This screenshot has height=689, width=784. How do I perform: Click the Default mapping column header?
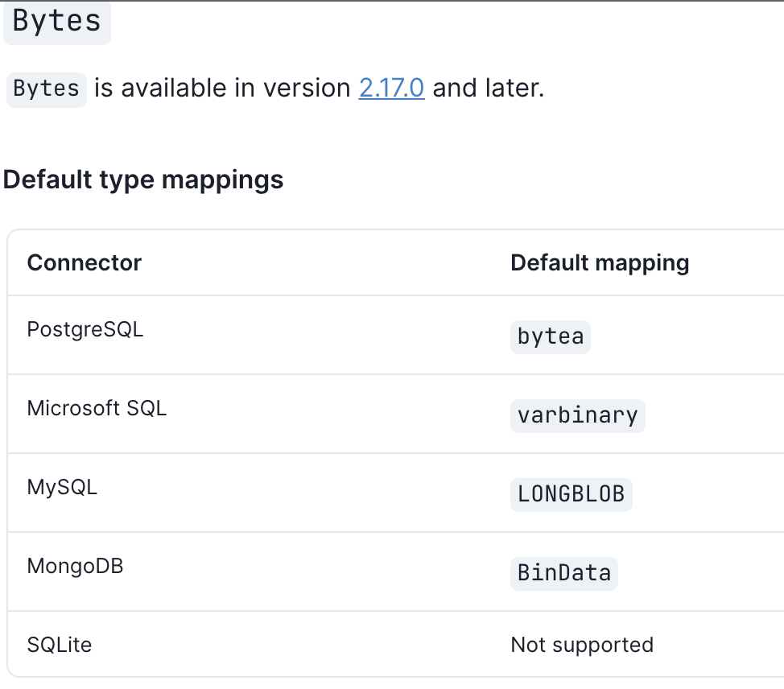point(600,262)
